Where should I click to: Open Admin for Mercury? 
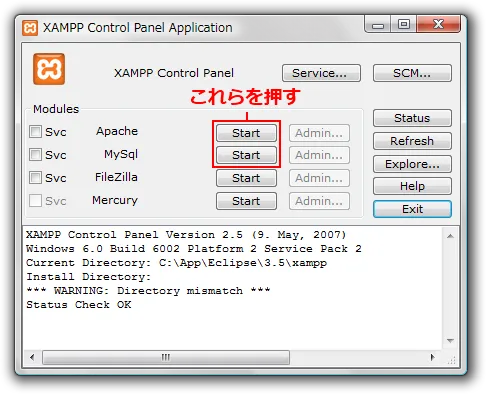tap(319, 201)
